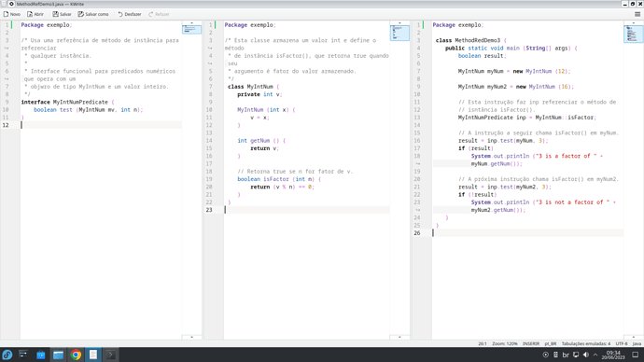Show hidden system tray icons arrow

pyautogui.click(x=595, y=355)
